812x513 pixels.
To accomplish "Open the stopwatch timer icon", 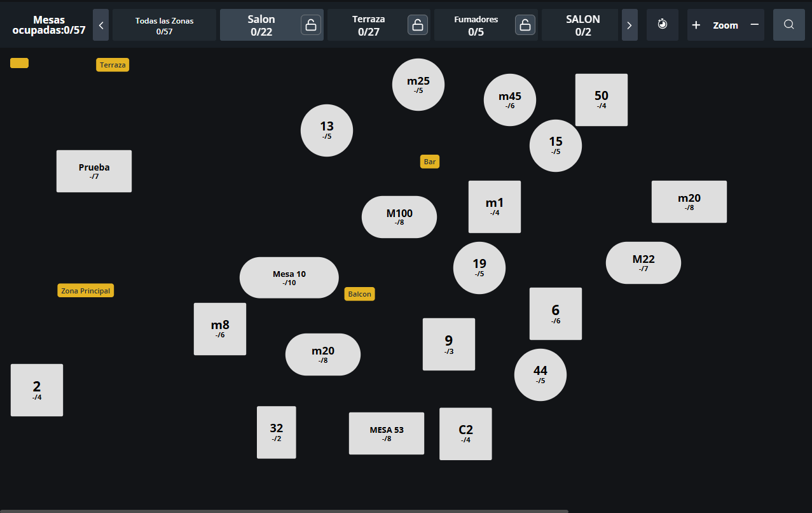I will click(x=663, y=25).
